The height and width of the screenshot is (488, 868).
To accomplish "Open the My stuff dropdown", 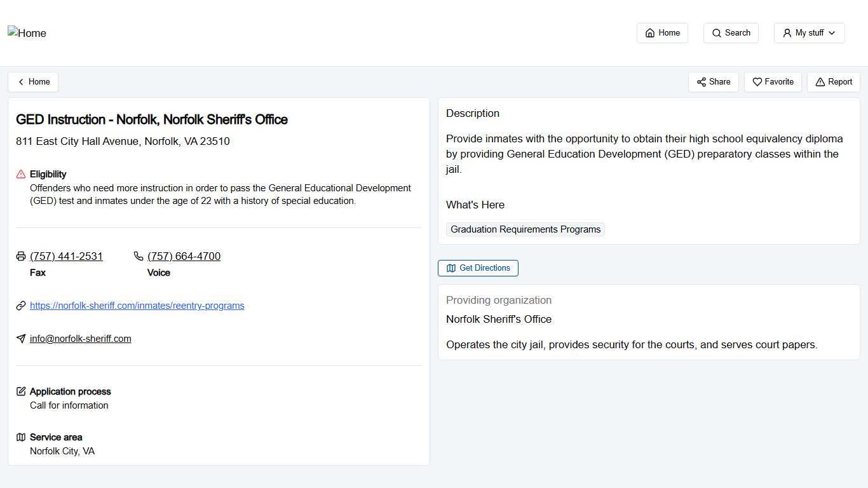I will click(x=809, y=32).
